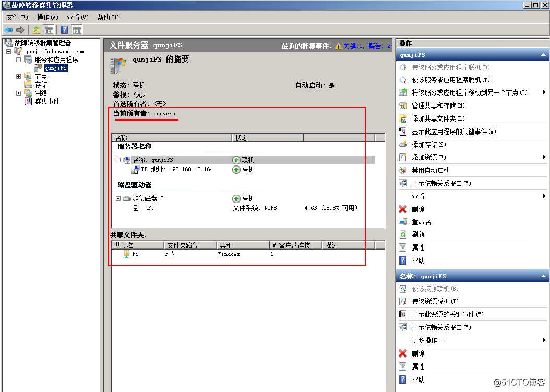Click 添加存储(S) action
The height and width of the screenshot is (392, 550).
[428, 145]
